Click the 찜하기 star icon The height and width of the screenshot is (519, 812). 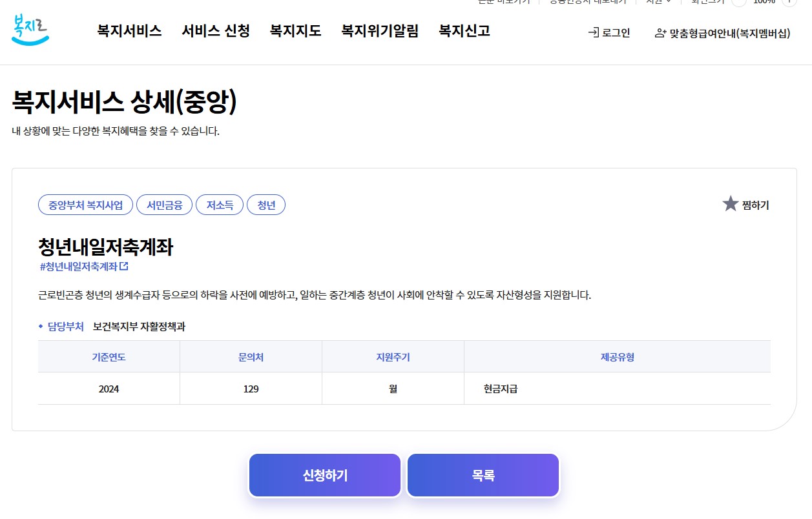click(x=730, y=203)
